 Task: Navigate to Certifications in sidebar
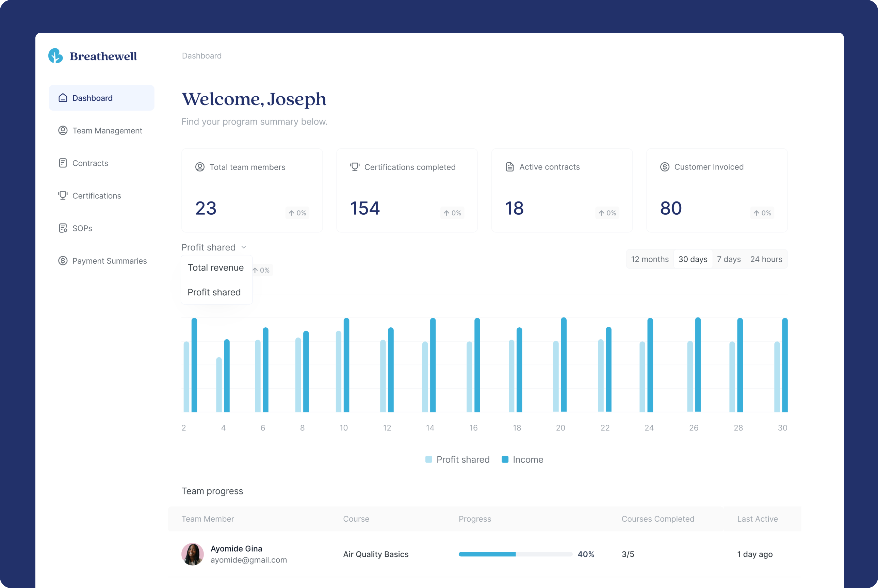point(101,195)
